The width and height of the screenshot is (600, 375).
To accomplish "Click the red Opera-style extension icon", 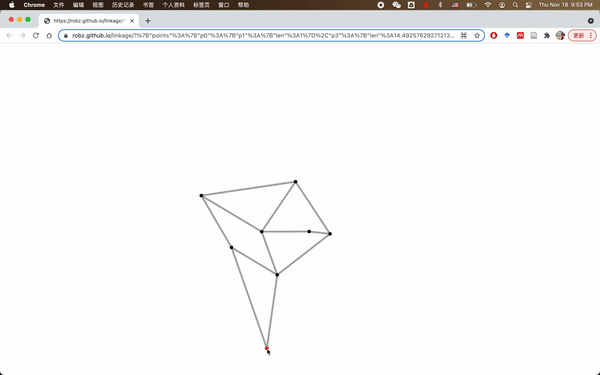I will click(x=494, y=36).
